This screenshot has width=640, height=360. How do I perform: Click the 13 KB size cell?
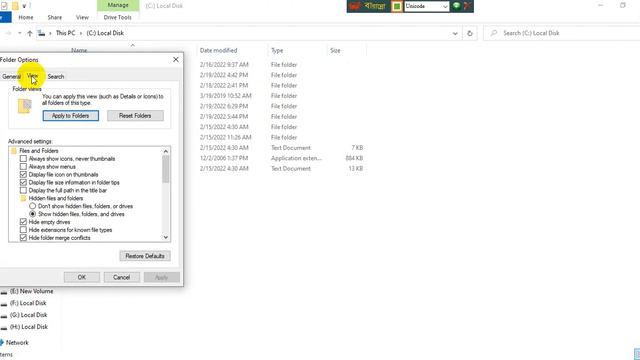356,169
